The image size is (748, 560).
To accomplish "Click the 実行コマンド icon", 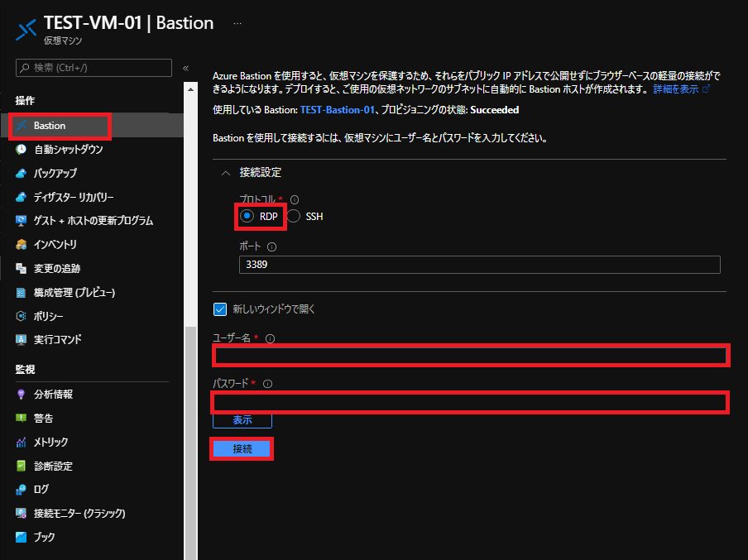I will point(21,340).
